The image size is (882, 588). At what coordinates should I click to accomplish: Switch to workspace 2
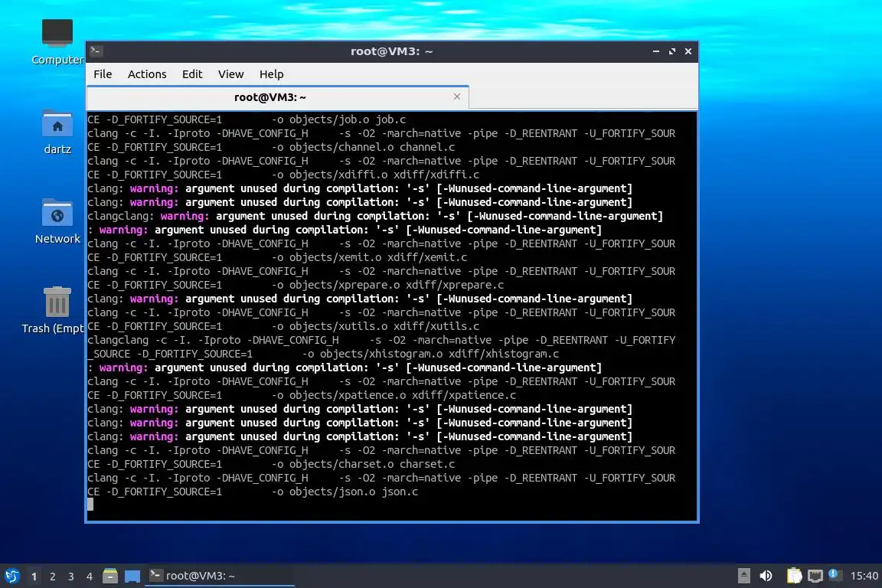52,577
